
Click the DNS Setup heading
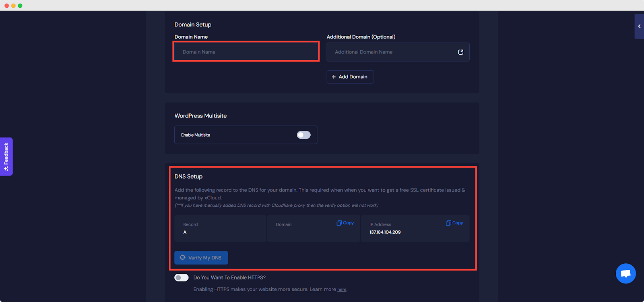(188, 177)
